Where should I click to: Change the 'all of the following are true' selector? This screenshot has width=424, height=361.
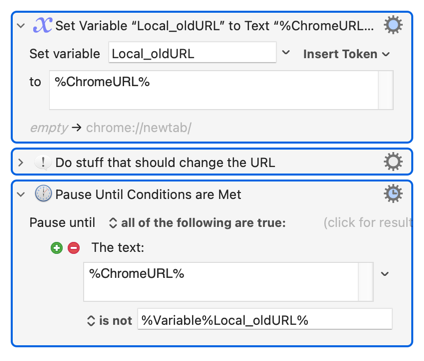coord(197,223)
